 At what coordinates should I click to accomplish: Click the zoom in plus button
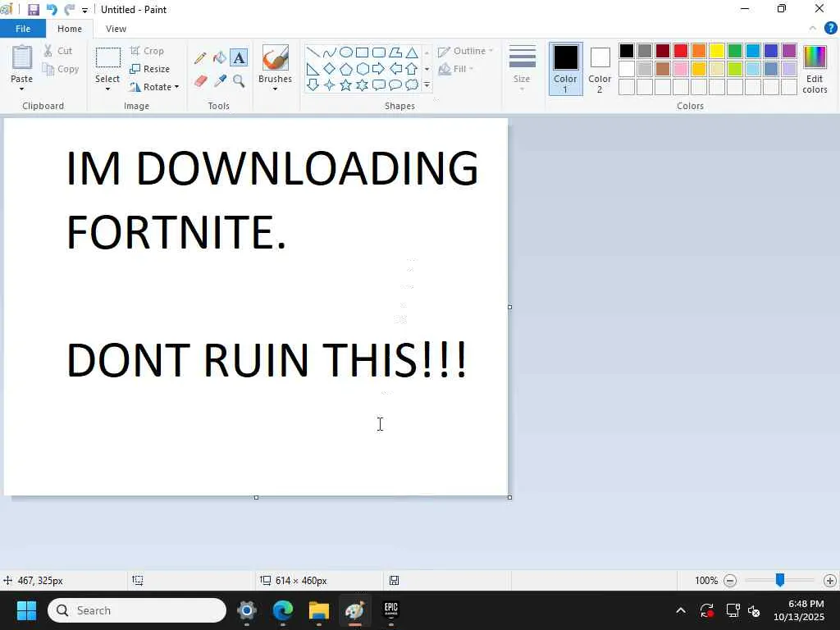(830, 580)
